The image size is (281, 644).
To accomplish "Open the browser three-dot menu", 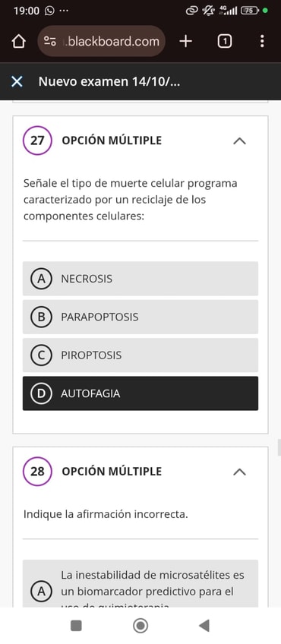I will click(262, 41).
